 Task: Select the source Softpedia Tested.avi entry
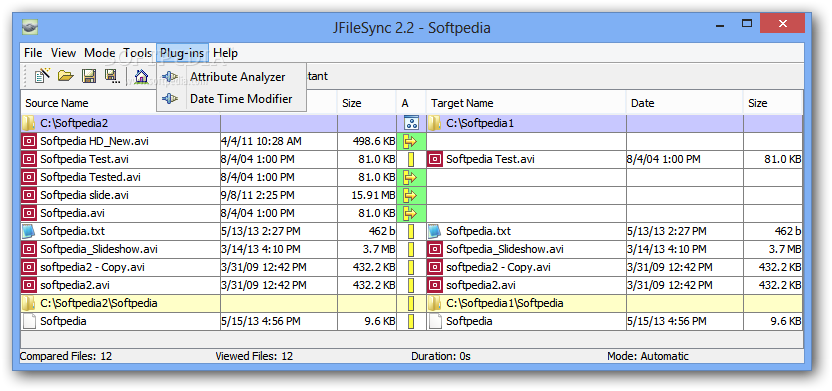point(90,177)
